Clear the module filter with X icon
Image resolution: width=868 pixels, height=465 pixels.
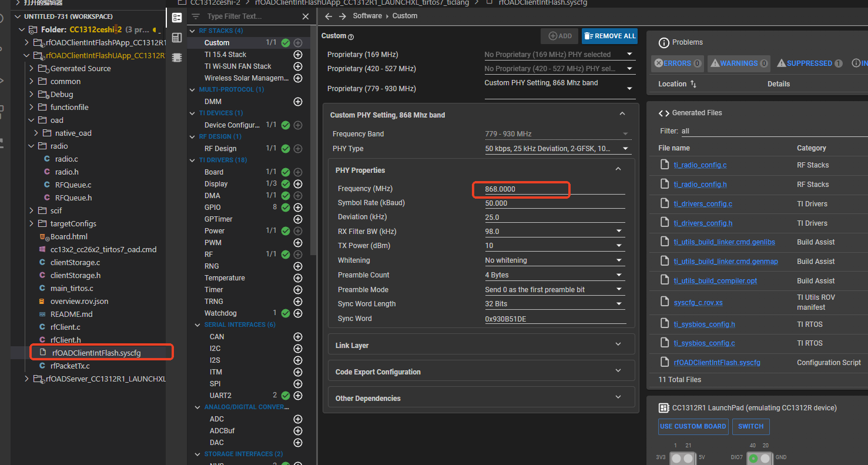pos(306,16)
